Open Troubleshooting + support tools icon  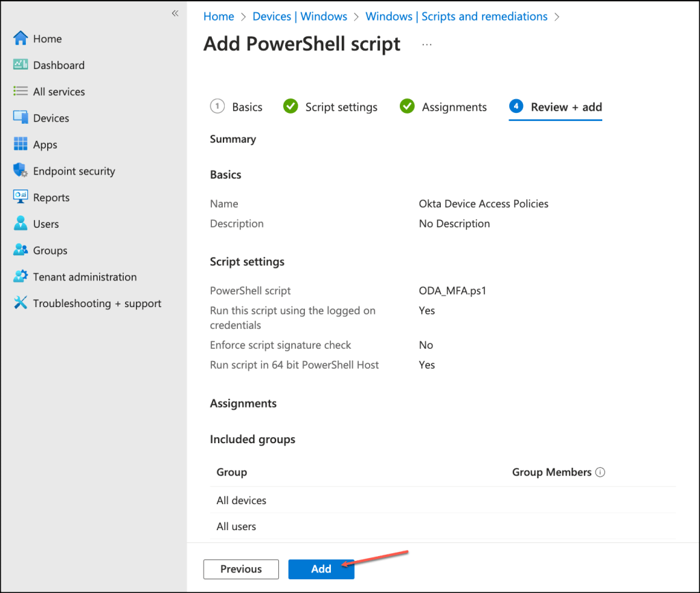click(x=21, y=303)
